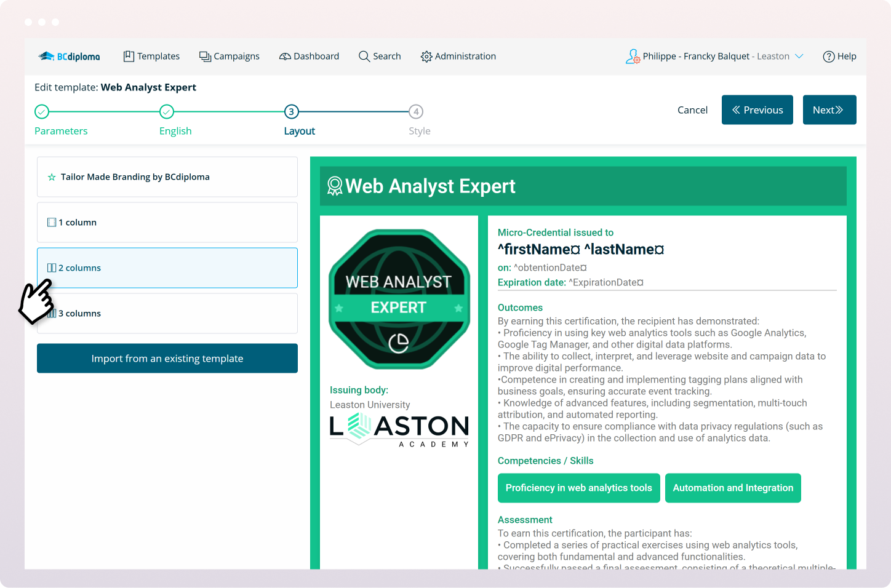This screenshot has width=891, height=588.
Task: Click the user profile avatar icon
Action: point(633,57)
